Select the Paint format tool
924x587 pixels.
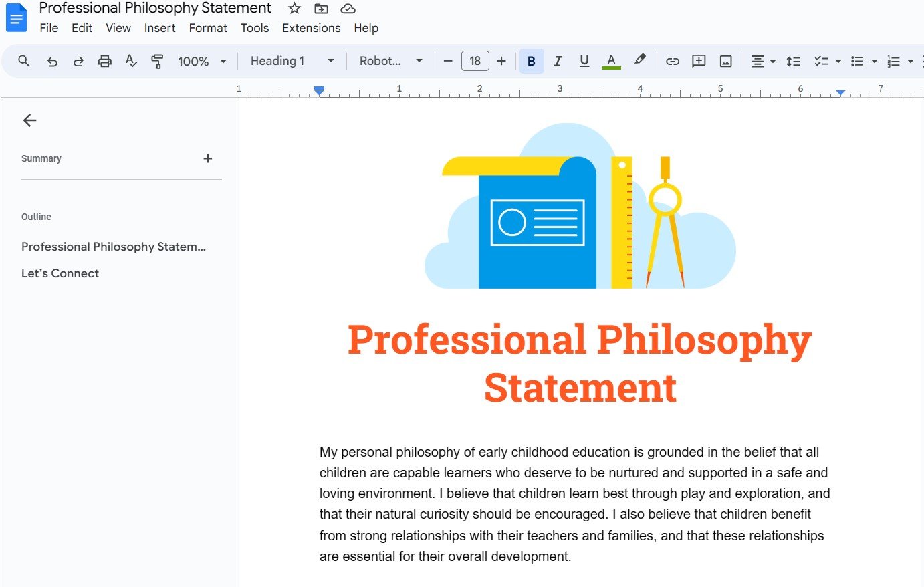click(x=158, y=61)
